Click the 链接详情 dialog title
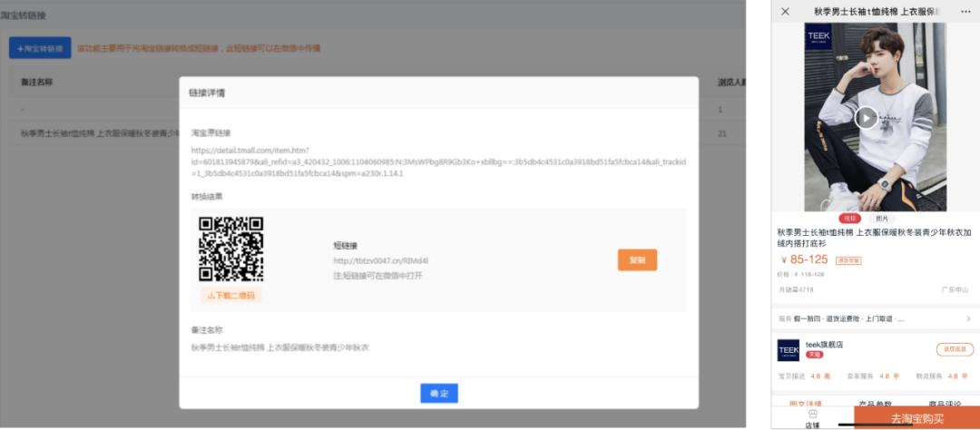This screenshot has width=980, height=430. (207, 93)
